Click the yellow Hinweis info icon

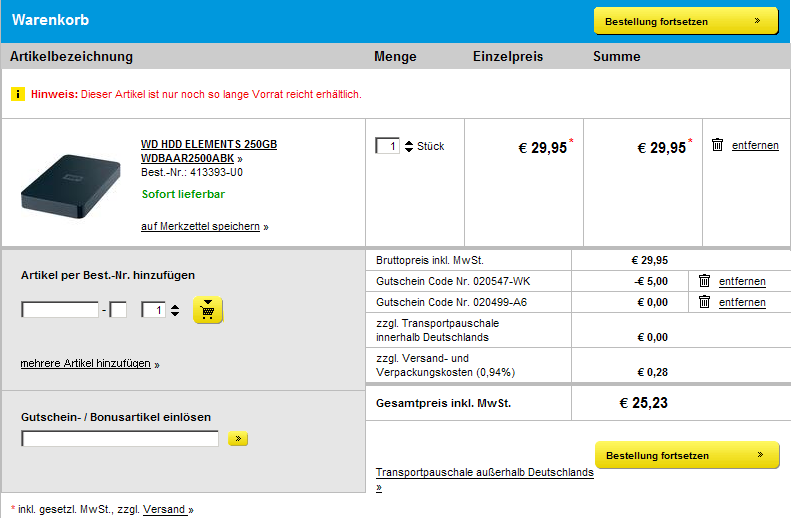(18, 94)
